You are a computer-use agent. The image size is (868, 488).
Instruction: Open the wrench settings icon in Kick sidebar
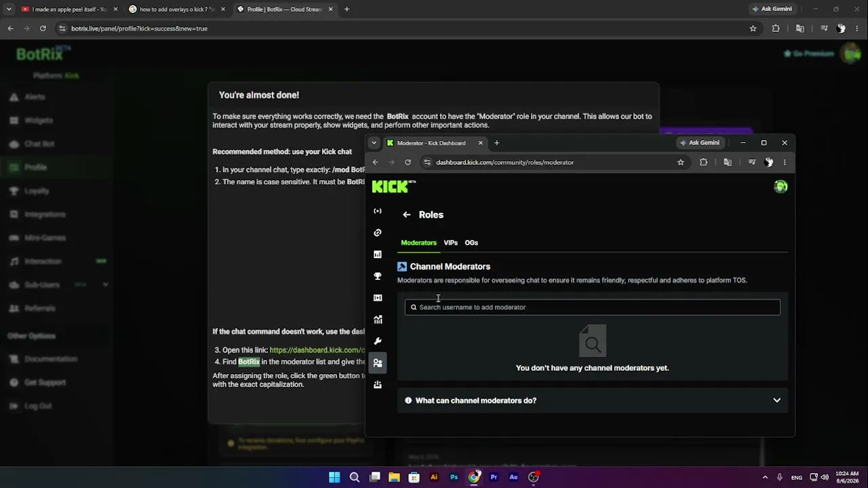tap(378, 341)
